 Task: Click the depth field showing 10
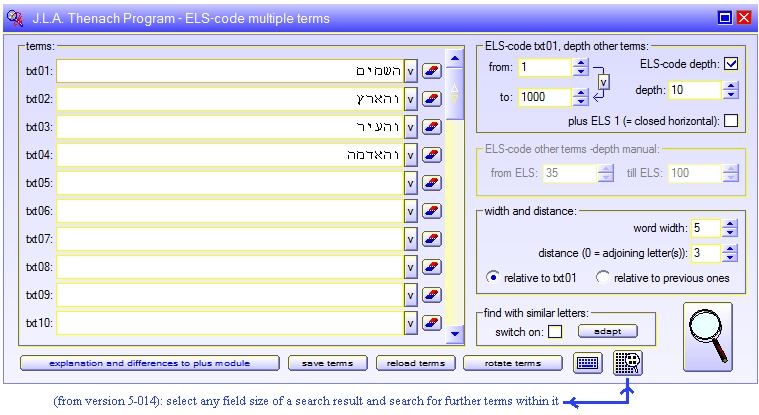click(695, 90)
